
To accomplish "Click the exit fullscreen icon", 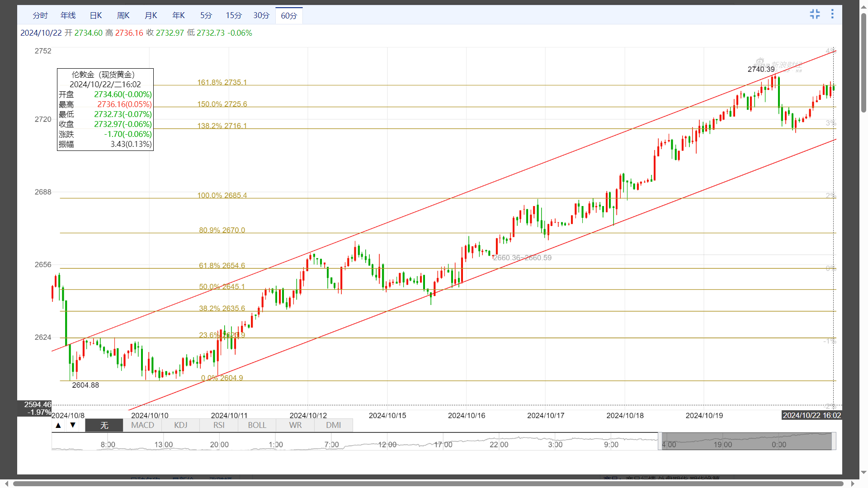I will coord(815,14).
